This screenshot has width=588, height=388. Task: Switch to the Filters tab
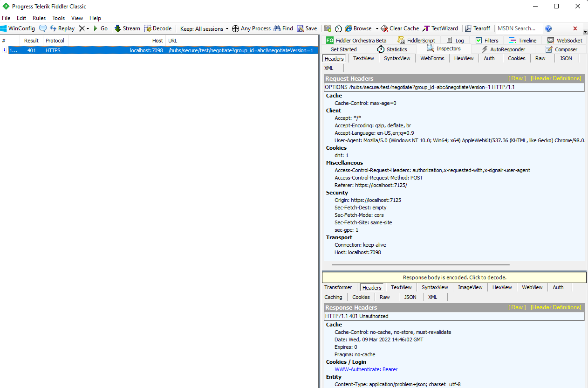click(487, 41)
